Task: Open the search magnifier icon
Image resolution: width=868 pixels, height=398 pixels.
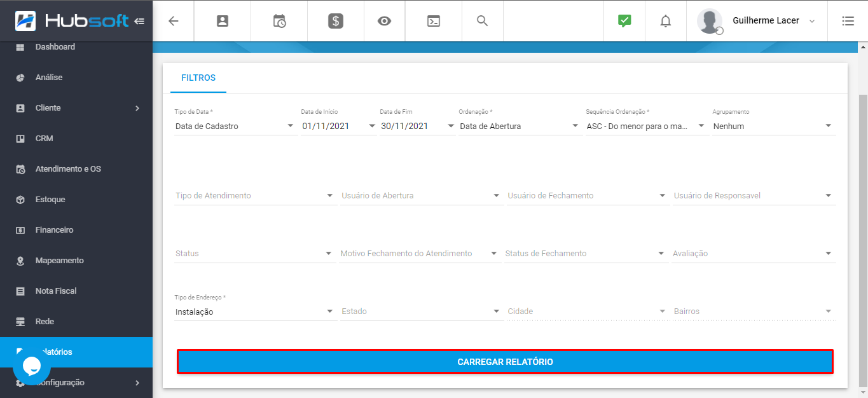Action: pos(482,21)
